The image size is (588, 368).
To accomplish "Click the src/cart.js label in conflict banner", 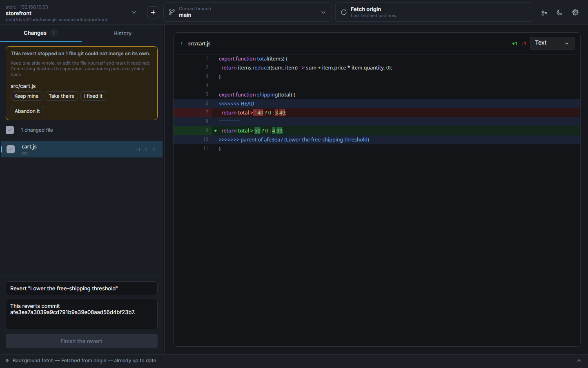I will click(23, 86).
